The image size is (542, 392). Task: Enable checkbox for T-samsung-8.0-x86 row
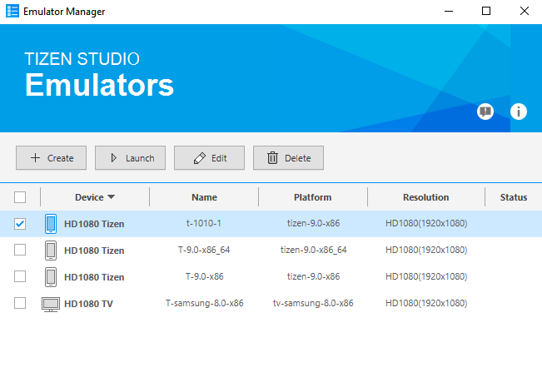tap(21, 304)
